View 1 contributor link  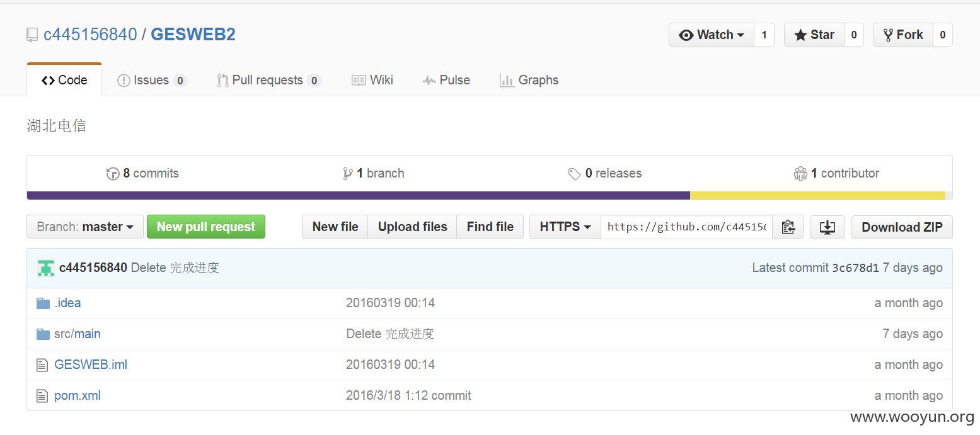coord(836,174)
